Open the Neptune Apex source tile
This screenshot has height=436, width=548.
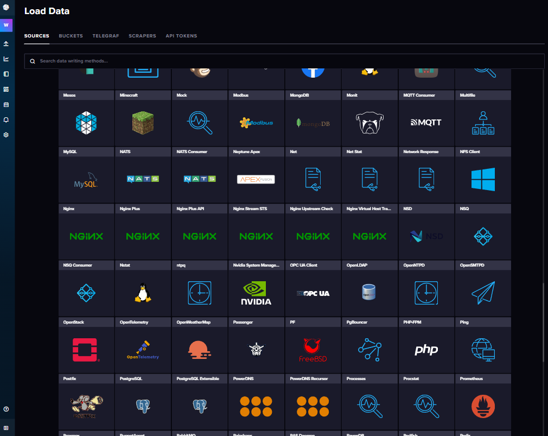click(x=256, y=175)
